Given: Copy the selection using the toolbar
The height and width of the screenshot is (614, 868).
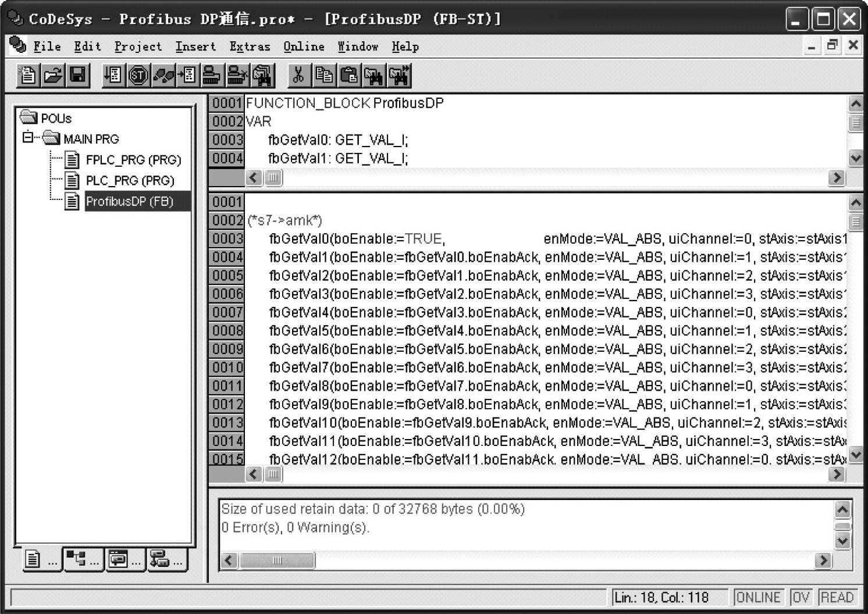Looking at the screenshot, I should point(323,76).
